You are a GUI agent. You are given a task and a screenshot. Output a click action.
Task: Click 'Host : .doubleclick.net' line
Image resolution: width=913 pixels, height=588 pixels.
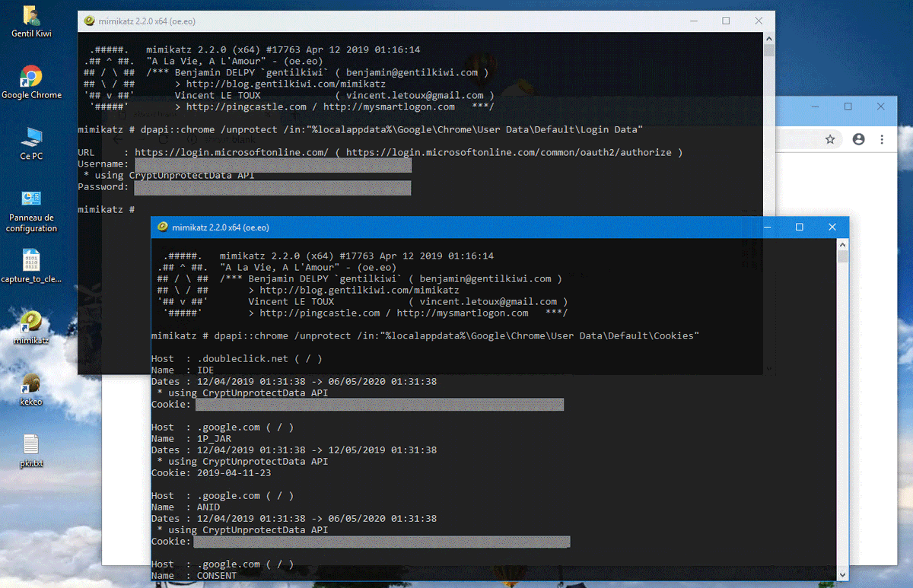(x=237, y=358)
